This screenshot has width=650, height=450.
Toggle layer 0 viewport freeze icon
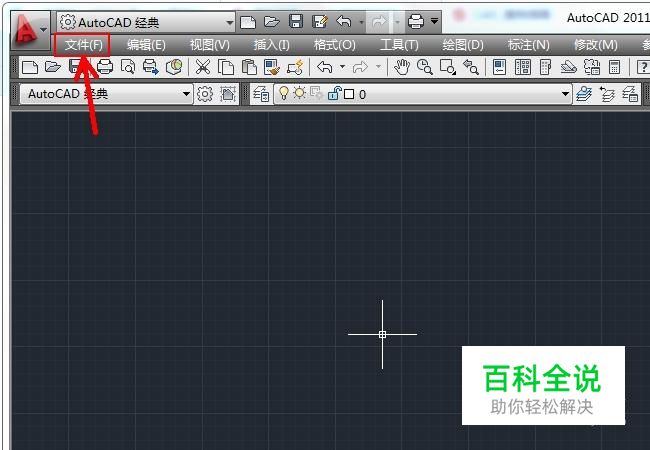pyautogui.click(x=316, y=94)
